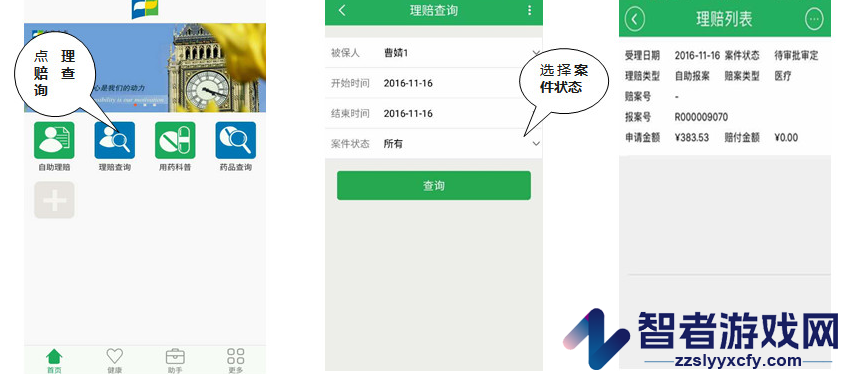Switch to 健康 health tab
This screenshot has height=374, width=841.
(114, 360)
